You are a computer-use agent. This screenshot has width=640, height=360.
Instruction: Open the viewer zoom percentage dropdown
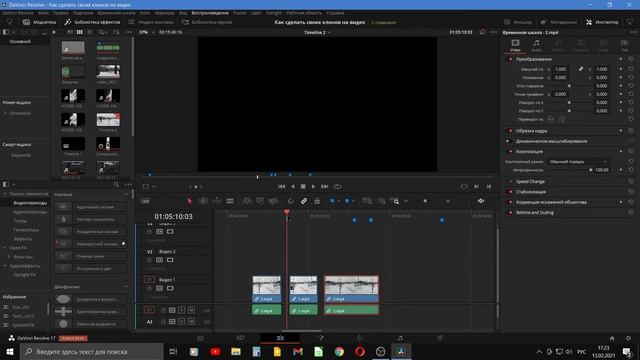click(147, 32)
